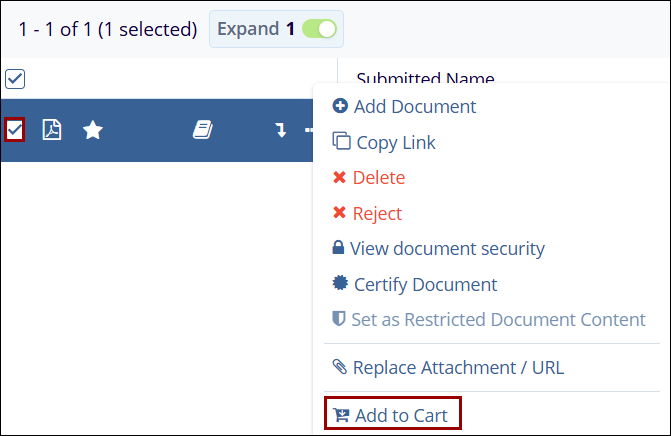Click the Expand label text
Screen dimensions: 671x436
point(248,29)
